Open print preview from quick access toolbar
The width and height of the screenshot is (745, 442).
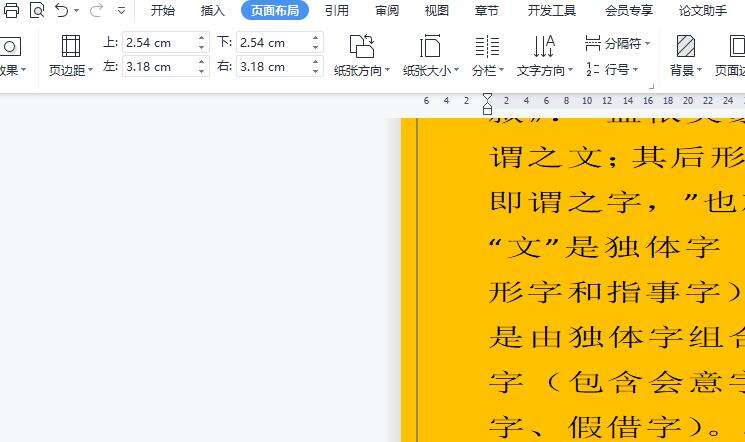(37, 11)
